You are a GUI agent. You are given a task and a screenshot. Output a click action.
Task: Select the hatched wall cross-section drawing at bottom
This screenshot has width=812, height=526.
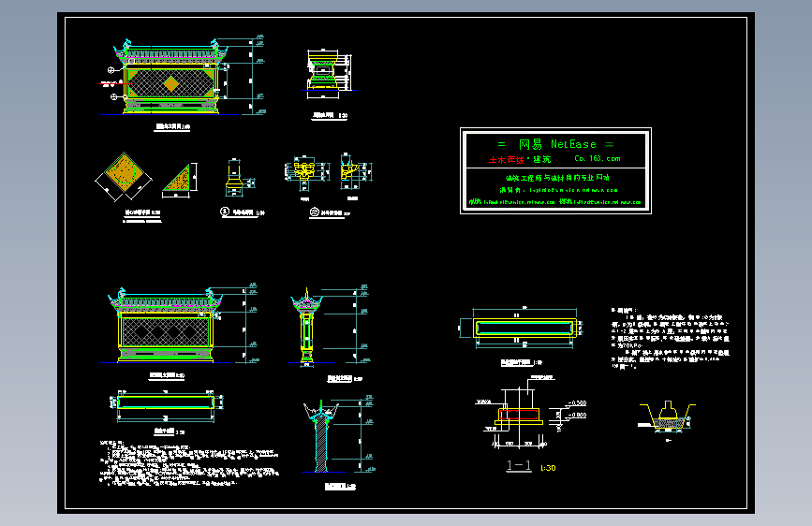click(322, 436)
